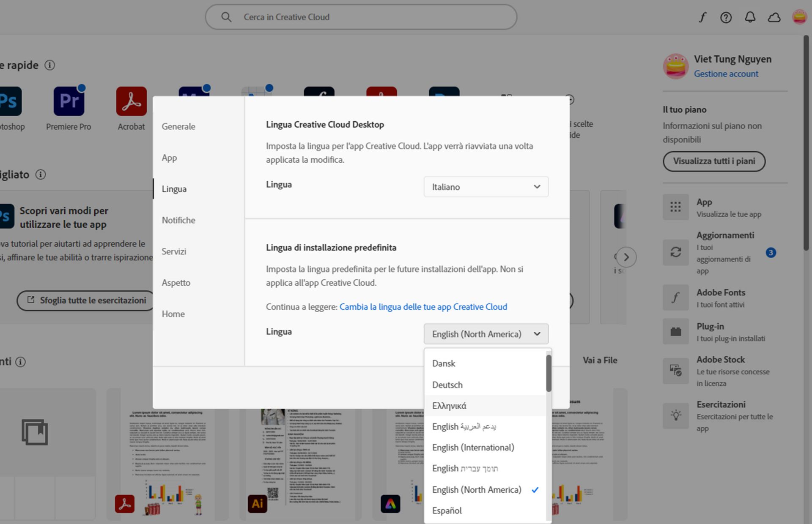This screenshot has height=524, width=812.
Task: Click the Cerca in Creative Cloud field
Action: click(x=361, y=17)
